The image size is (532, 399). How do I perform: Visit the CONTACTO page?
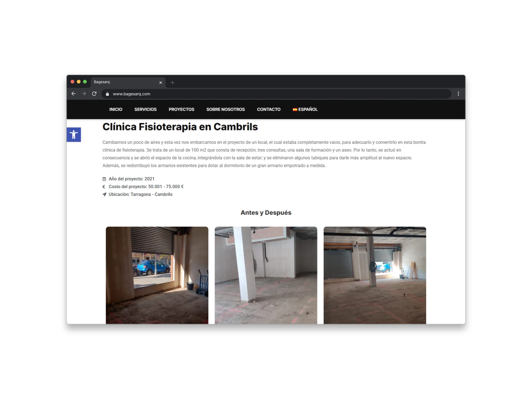tap(269, 109)
